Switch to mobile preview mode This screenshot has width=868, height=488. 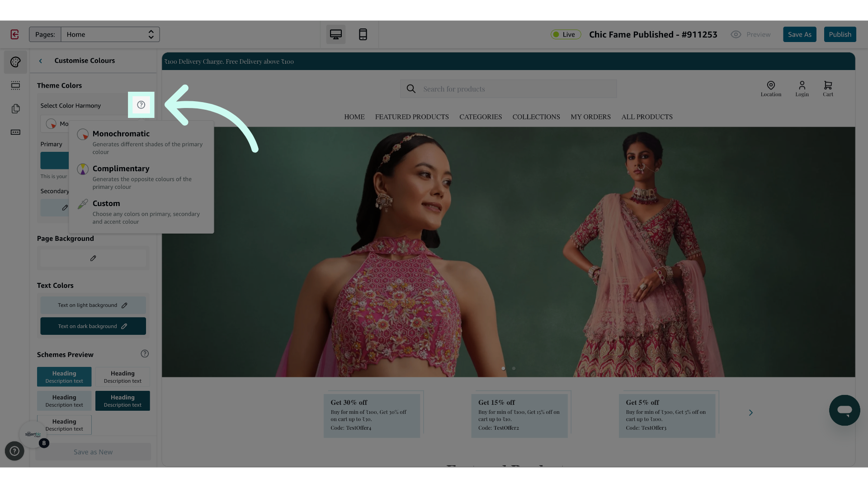coord(363,34)
